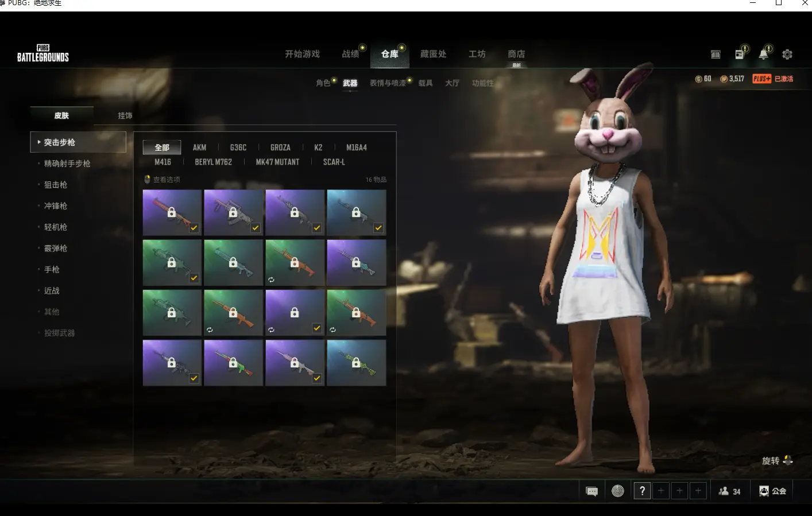
Task: Open the barcode-style icon left of the news icon
Action: 716,55
